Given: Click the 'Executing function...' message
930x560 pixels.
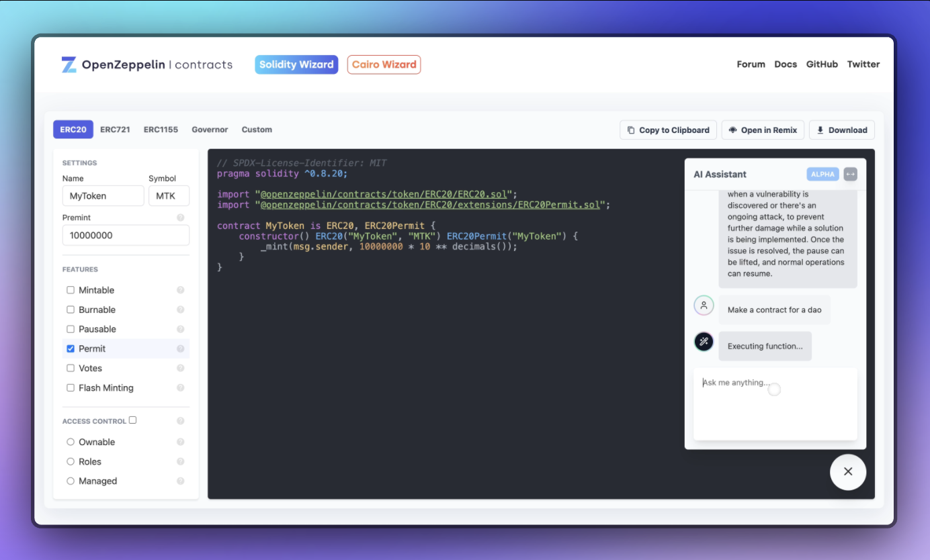Looking at the screenshot, I should (765, 346).
